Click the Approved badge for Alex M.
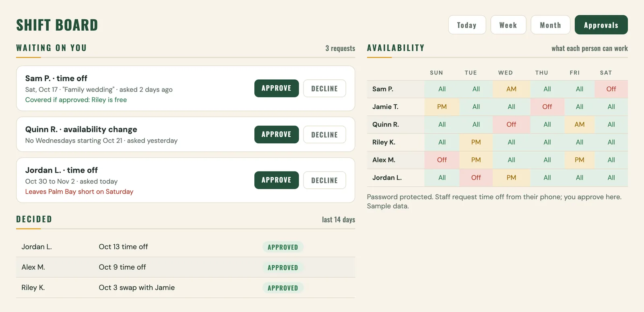 [283, 267]
